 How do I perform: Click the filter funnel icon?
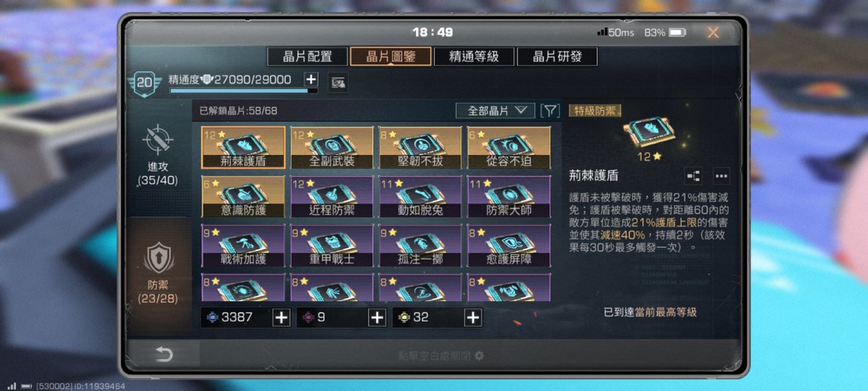549,111
